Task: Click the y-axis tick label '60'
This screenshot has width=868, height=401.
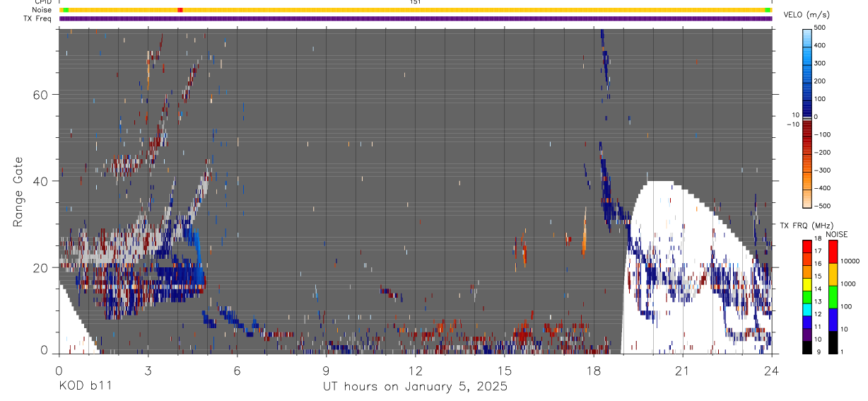Action: click(40, 95)
